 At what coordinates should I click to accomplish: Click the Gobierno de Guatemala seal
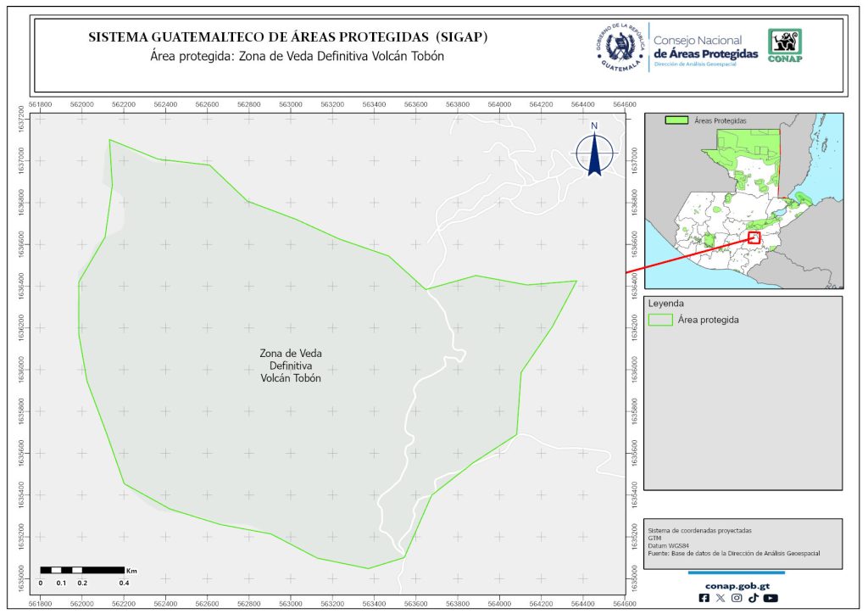click(620, 47)
